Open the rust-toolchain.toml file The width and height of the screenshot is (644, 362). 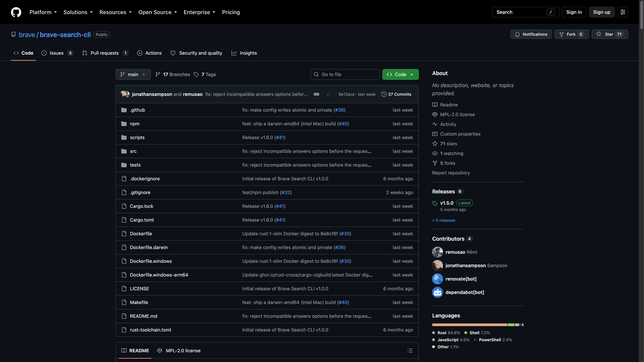(150, 330)
